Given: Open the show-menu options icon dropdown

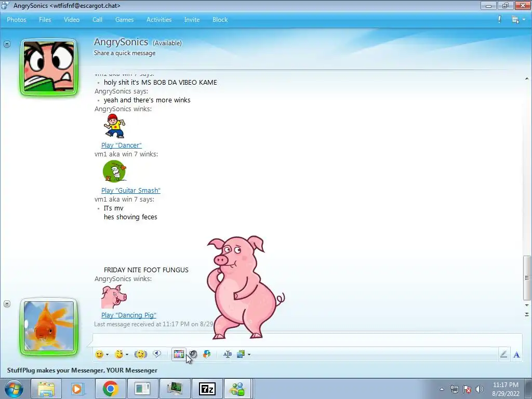Looking at the screenshot, I should coord(518,20).
